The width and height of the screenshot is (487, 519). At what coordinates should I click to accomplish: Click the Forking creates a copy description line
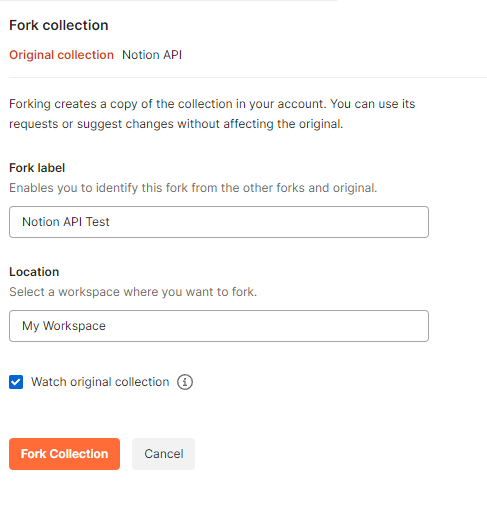pos(212,104)
